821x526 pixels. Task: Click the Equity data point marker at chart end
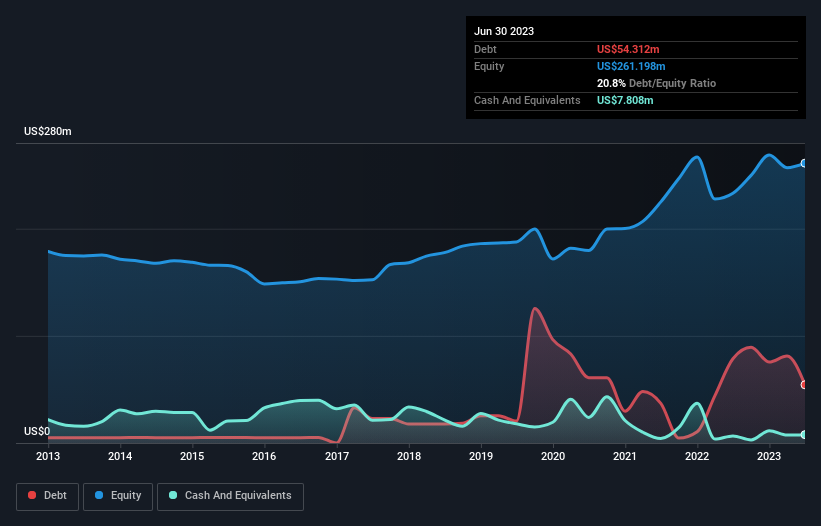pos(804,163)
